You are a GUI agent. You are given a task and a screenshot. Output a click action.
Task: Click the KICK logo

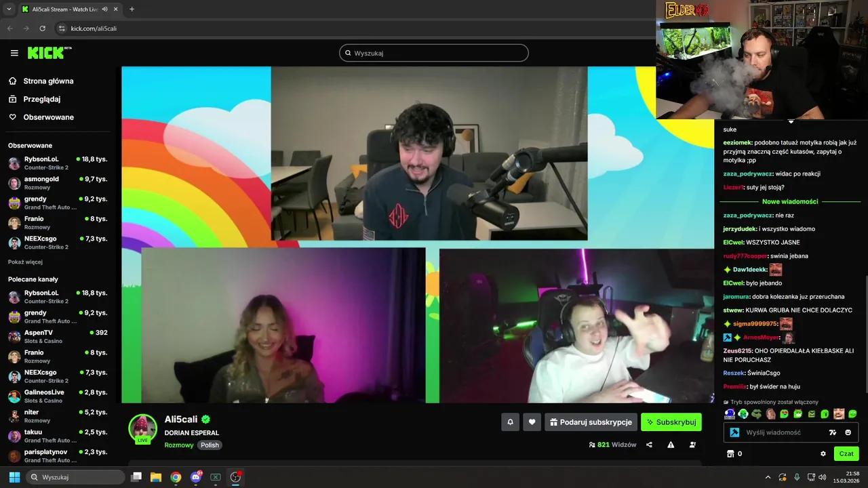[x=50, y=53]
